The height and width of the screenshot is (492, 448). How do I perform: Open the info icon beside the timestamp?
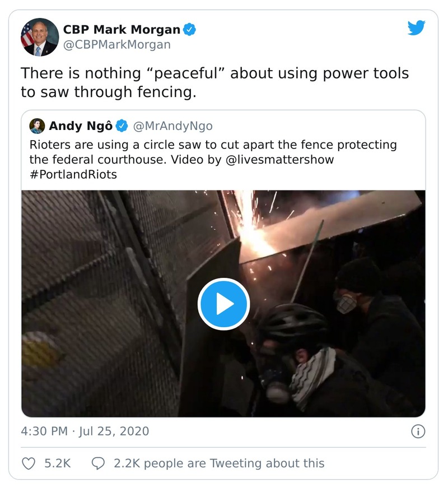click(x=418, y=431)
